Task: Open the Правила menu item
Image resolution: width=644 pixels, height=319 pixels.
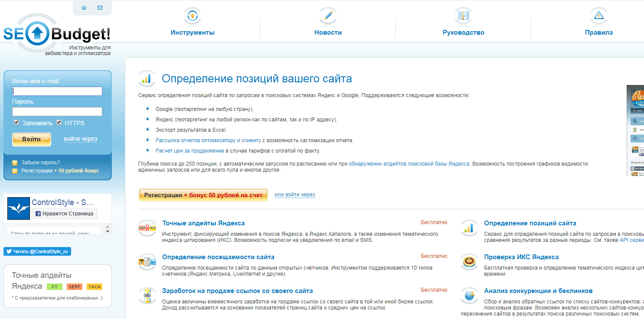Action: pos(599,33)
